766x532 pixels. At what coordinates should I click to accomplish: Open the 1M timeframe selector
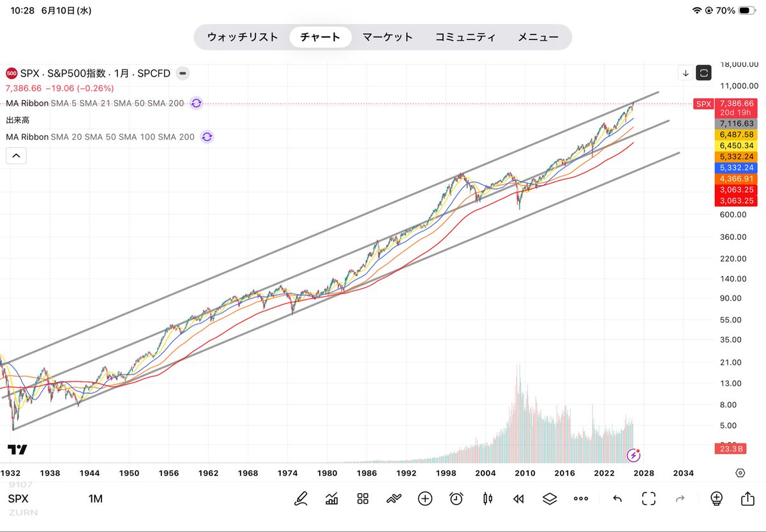point(96,499)
